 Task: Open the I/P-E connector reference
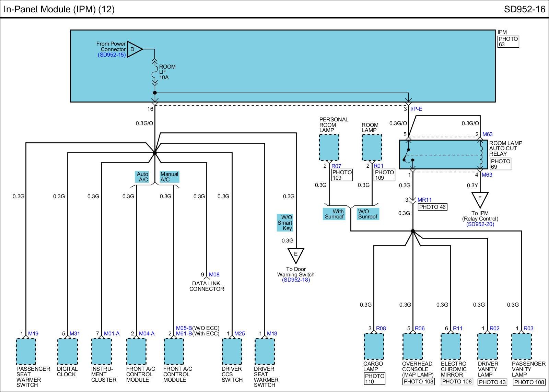click(x=416, y=109)
